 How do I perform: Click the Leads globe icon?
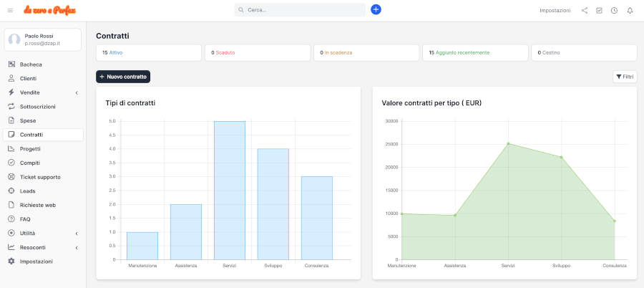[11, 191]
